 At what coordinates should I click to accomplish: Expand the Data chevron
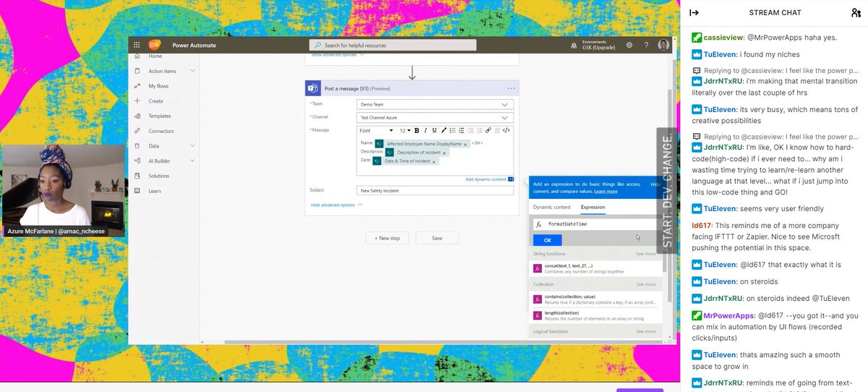point(192,145)
